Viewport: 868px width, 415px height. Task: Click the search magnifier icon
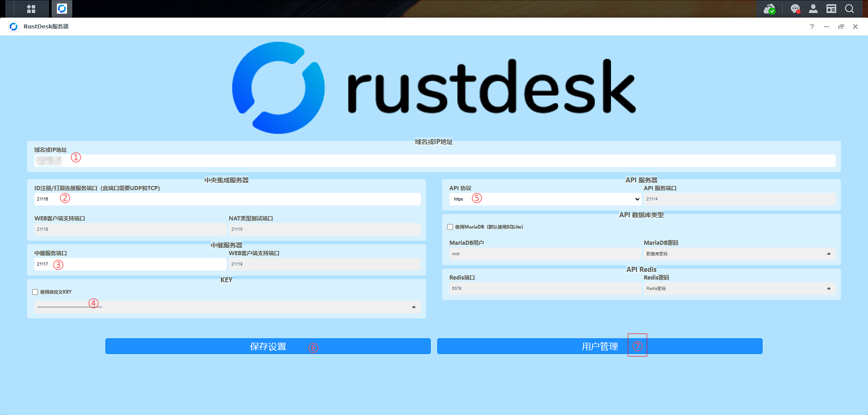tap(849, 9)
